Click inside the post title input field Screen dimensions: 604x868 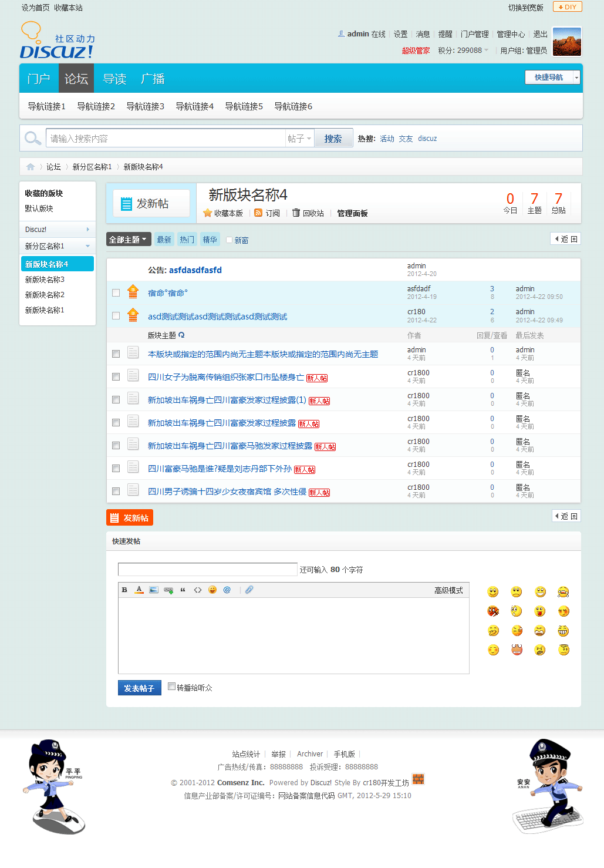pos(207,569)
